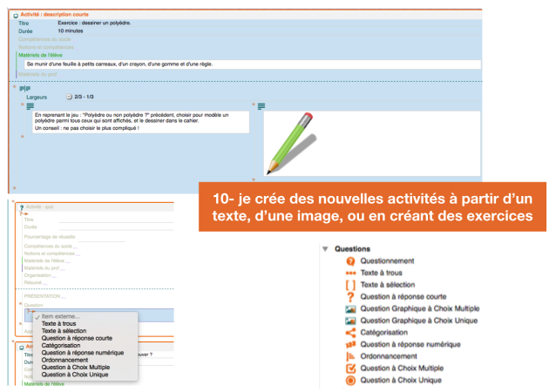Click the Texte à sélection brackets icon
549x392 pixels.
[x=349, y=285]
